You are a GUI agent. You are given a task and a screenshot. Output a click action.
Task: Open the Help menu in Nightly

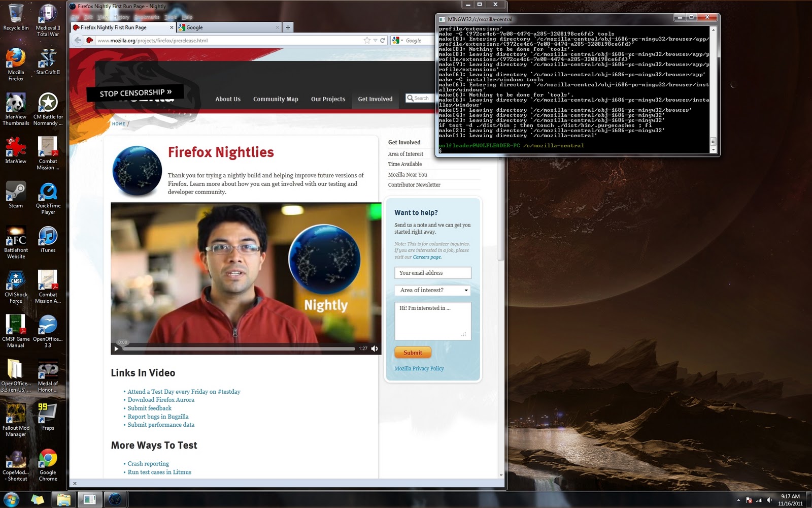(x=187, y=17)
